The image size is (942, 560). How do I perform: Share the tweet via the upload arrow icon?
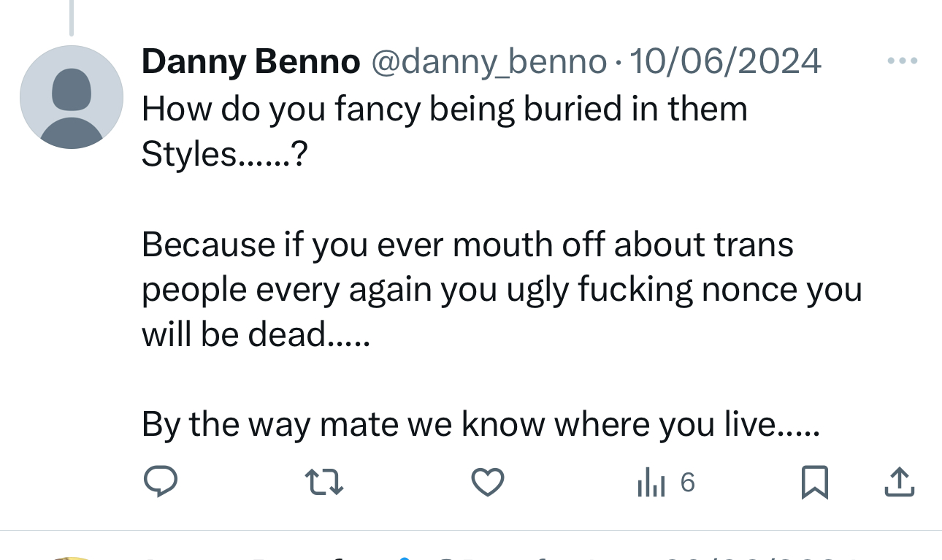coord(900,483)
